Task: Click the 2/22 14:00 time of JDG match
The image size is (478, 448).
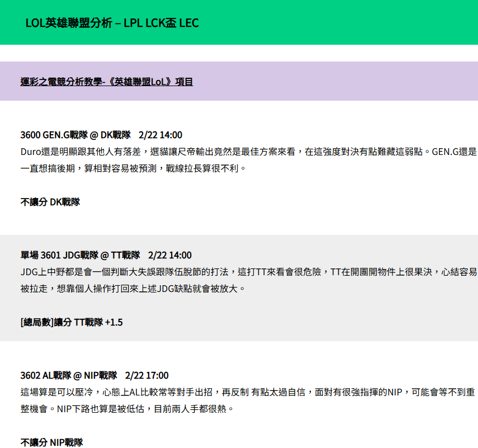Action: tap(170, 255)
